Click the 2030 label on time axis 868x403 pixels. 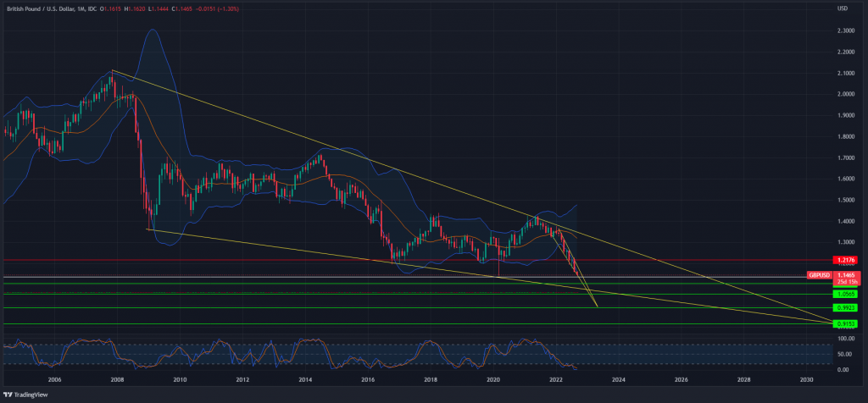[807, 380]
